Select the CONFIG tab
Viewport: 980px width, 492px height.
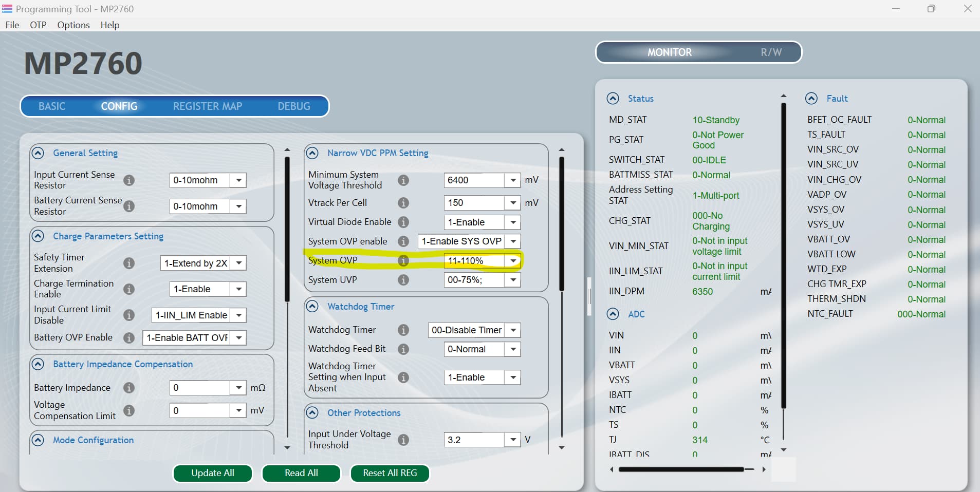119,106
